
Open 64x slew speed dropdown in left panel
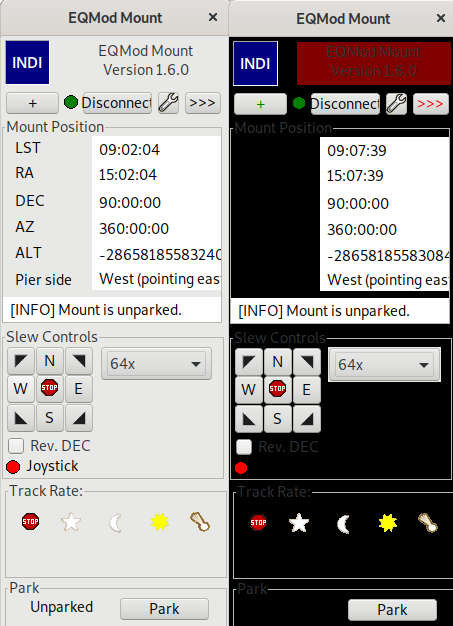click(x=156, y=364)
